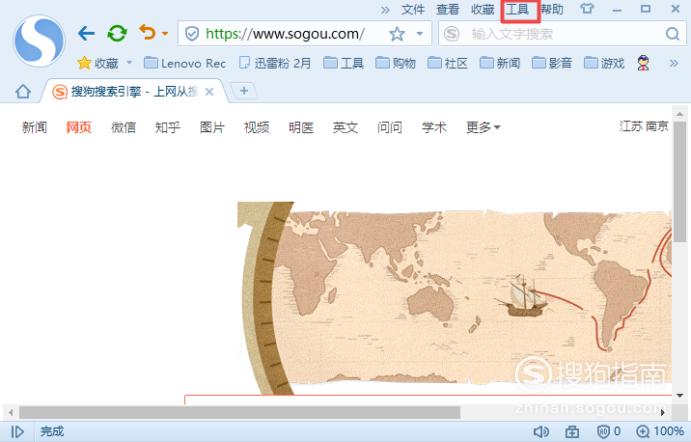Click the ad-block shield counter
Image resolution: width=691 pixels, height=442 pixels.
(x=609, y=431)
